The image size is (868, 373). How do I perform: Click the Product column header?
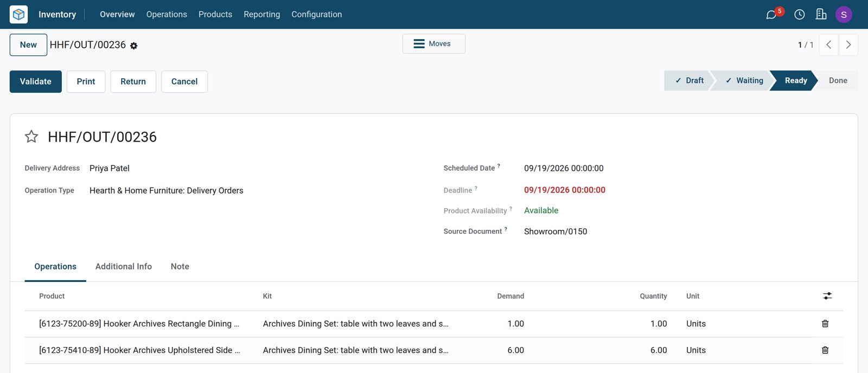pos(52,296)
